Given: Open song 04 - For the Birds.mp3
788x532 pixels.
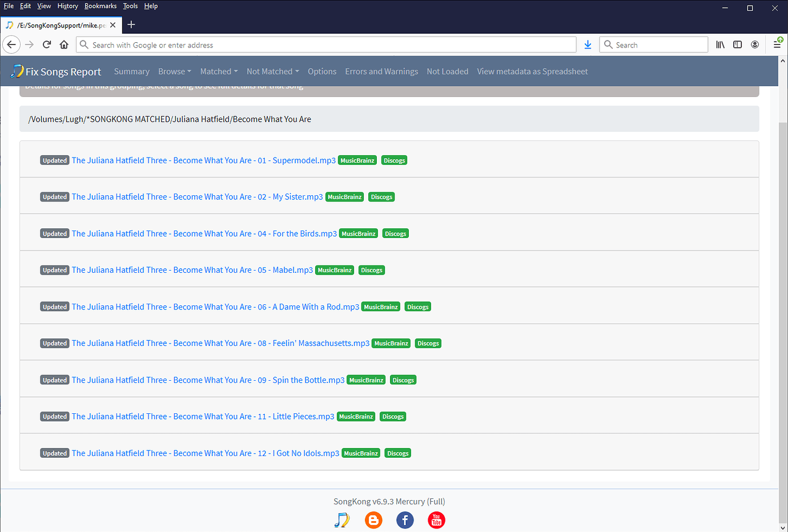Looking at the screenshot, I should [204, 233].
